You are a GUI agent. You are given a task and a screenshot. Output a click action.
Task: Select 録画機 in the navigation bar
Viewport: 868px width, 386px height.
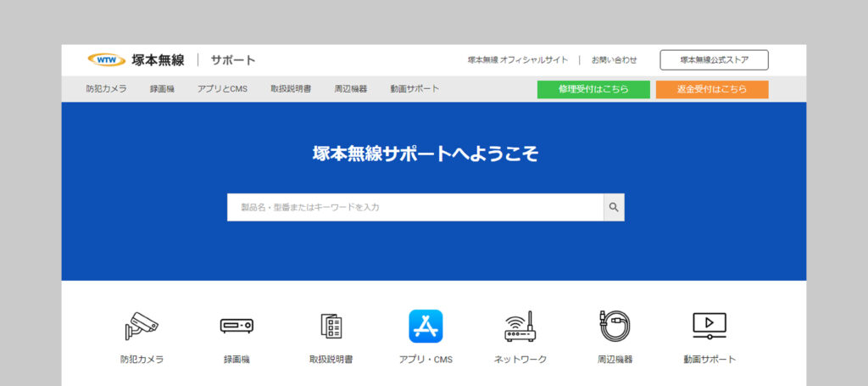point(162,88)
